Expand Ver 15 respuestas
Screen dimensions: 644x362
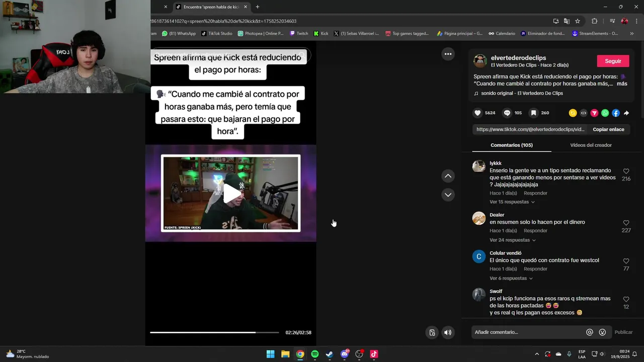[512, 202]
